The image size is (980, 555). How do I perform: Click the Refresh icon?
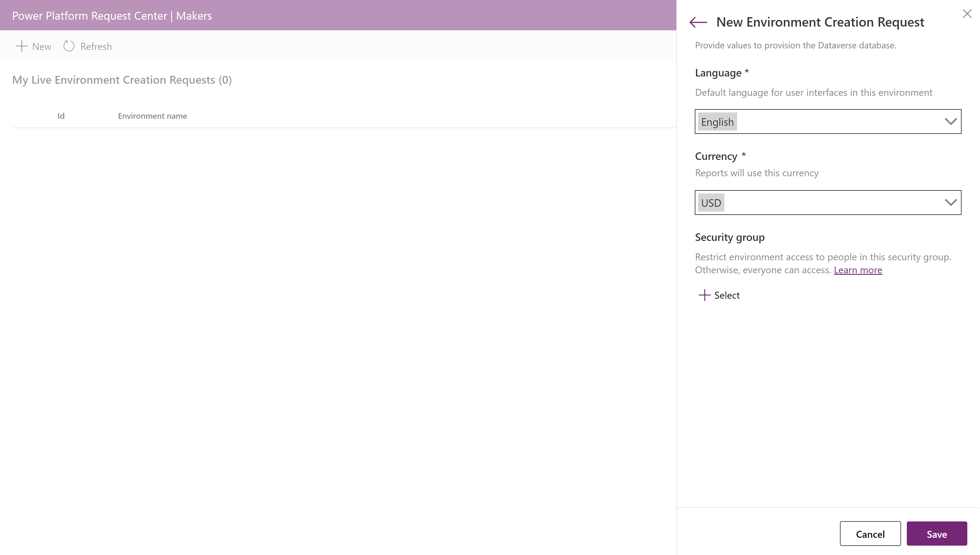point(69,46)
